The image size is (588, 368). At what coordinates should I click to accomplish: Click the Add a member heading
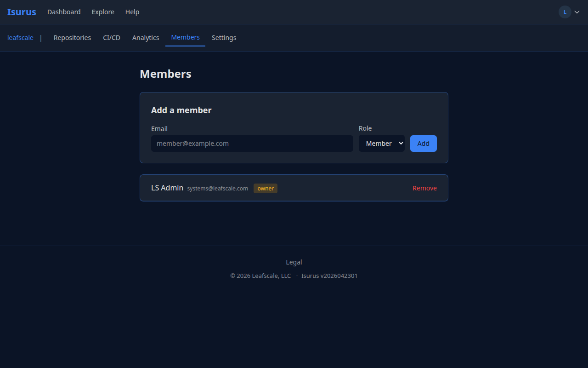point(181,110)
